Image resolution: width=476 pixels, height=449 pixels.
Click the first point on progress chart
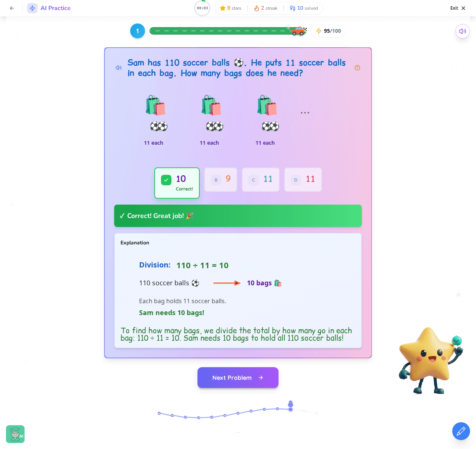pos(159,413)
